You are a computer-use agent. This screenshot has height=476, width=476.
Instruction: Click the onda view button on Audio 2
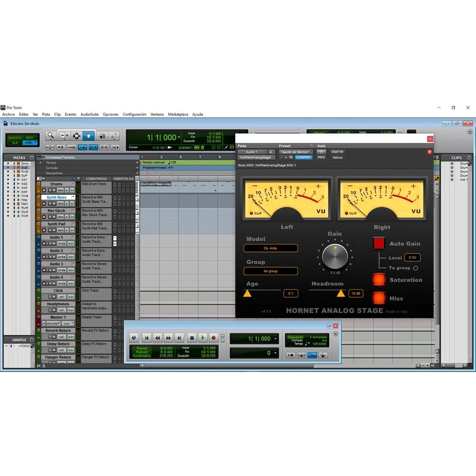(62, 257)
